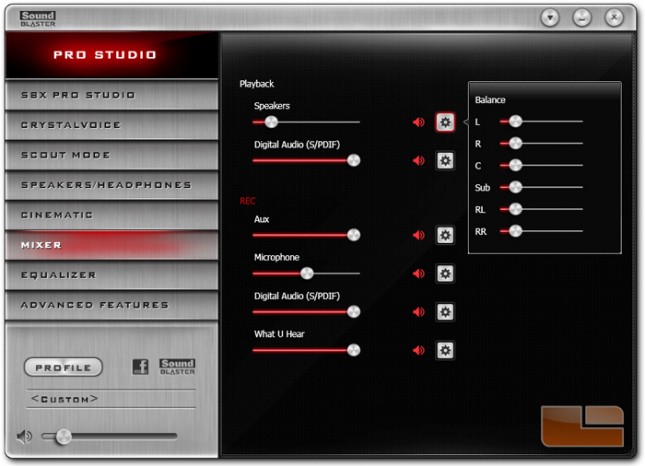
Task: Click the red REC section label
Action: 247,201
